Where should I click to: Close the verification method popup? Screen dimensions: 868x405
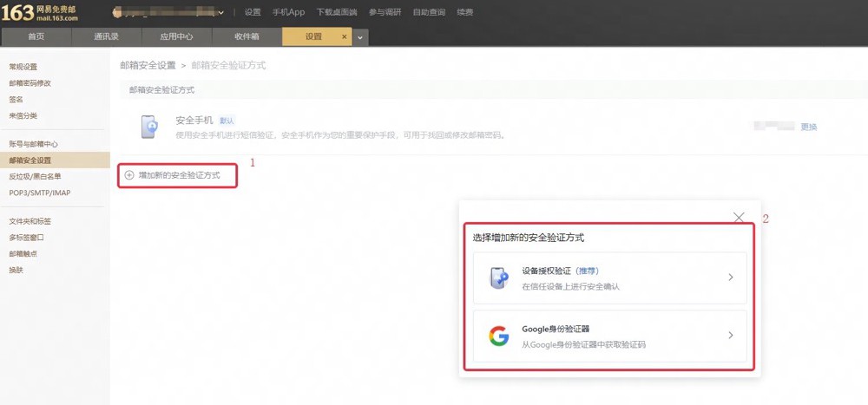click(x=739, y=218)
